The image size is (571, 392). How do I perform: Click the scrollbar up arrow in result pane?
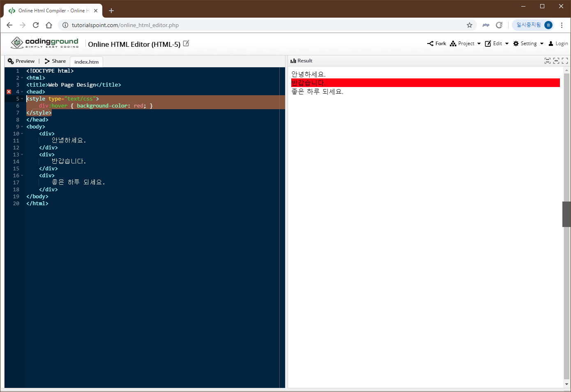pos(566,70)
